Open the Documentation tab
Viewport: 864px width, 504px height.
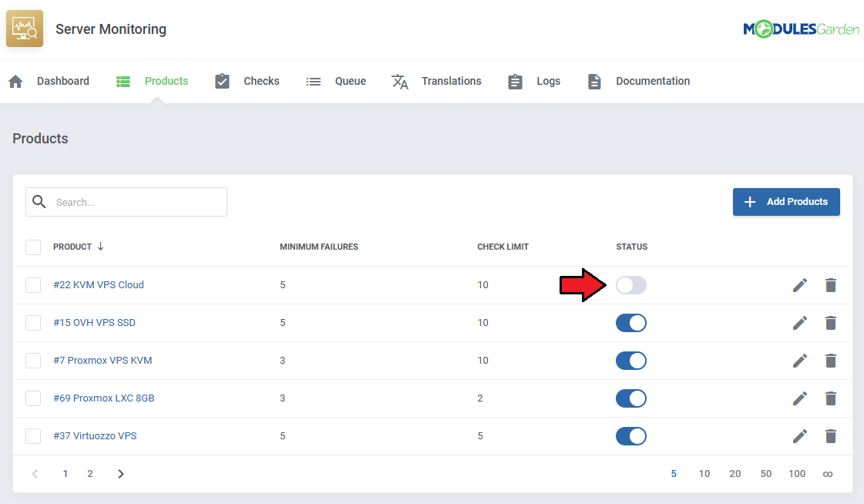(652, 81)
